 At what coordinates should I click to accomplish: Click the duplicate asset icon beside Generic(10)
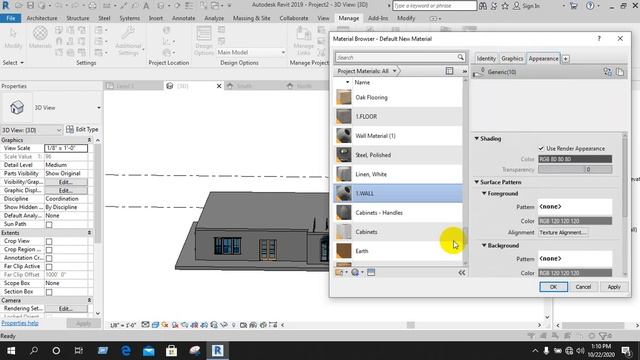tap(620, 72)
